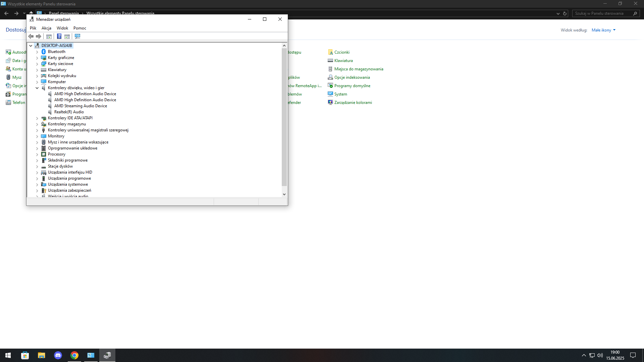Click the network icon in the system tray

(592, 355)
